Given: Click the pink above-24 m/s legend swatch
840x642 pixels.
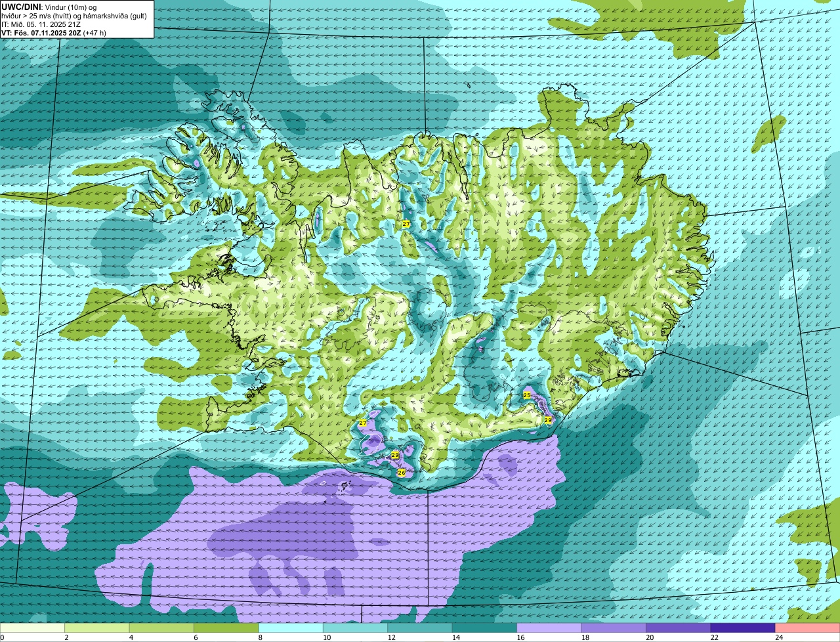Looking at the screenshot, I should [808, 628].
